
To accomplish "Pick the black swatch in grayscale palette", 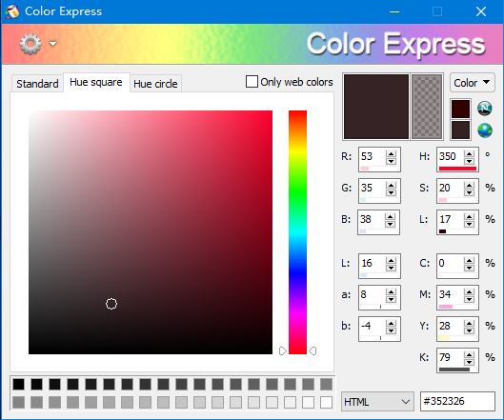I will click(x=19, y=384).
